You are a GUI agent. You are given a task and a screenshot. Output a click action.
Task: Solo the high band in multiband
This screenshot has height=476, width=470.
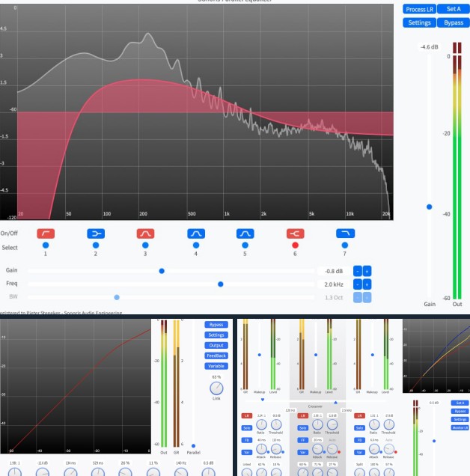(359, 428)
